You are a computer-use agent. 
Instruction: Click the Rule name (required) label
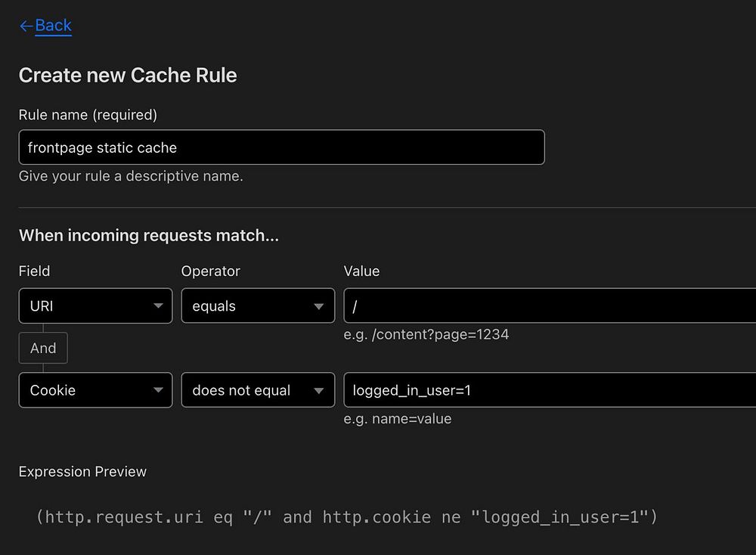(88, 115)
